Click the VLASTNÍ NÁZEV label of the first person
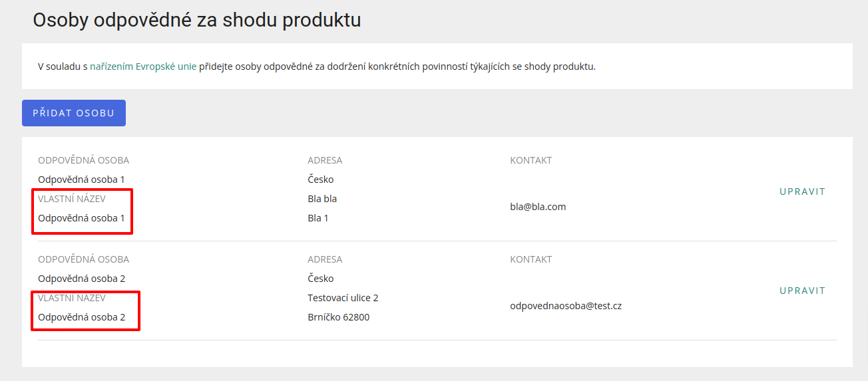 [72, 199]
